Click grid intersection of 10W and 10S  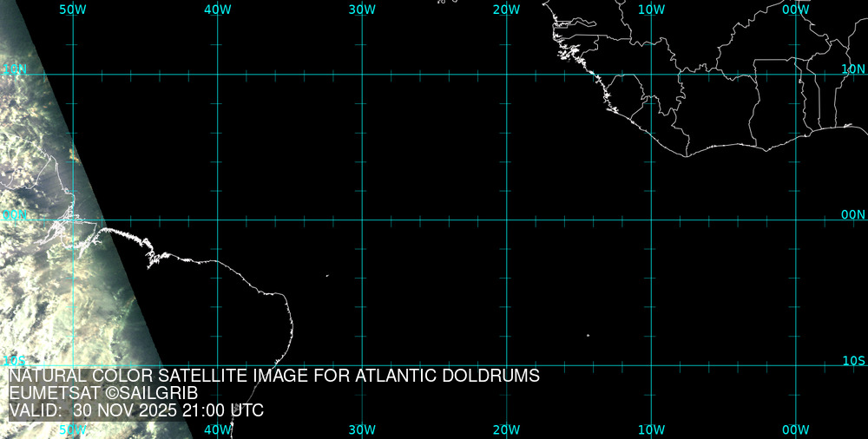651,365
